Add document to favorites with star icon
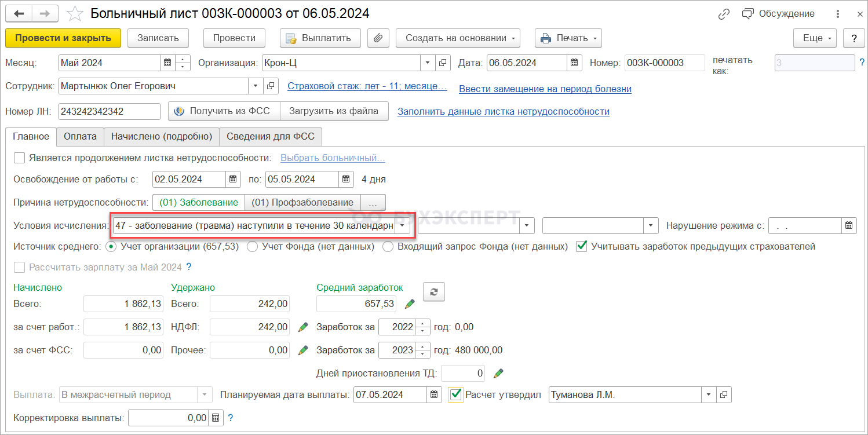868x435 pixels. click(x=75, y=13)
